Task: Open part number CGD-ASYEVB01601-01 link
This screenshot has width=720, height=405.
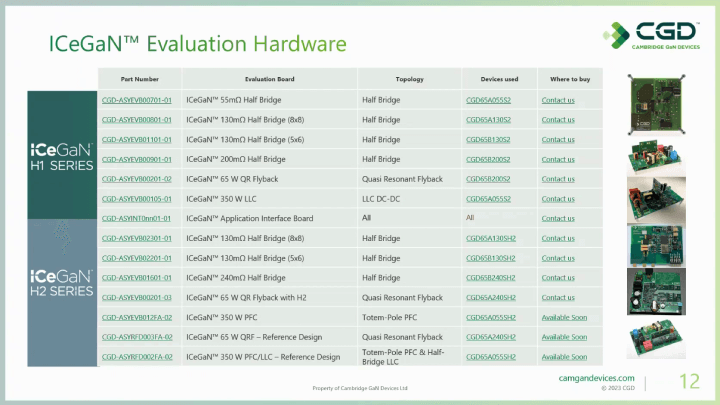Action: tap(136, 278)
